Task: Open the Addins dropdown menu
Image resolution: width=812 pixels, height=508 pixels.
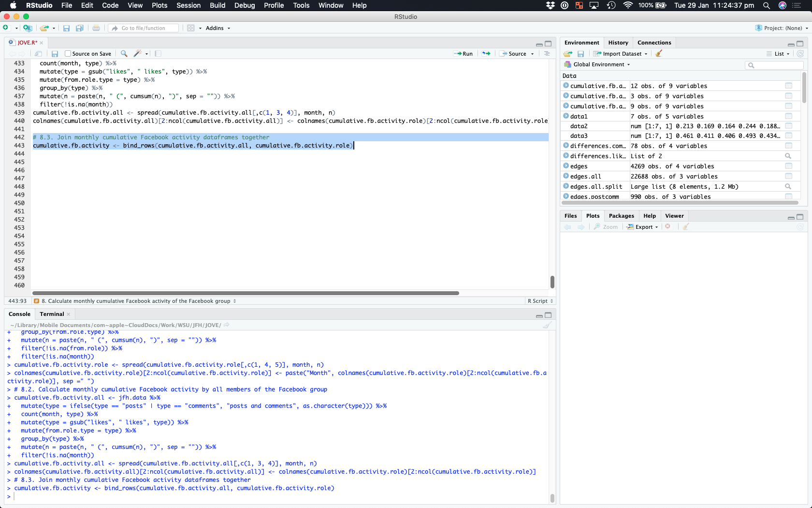Action: click(x=217, y=28)
